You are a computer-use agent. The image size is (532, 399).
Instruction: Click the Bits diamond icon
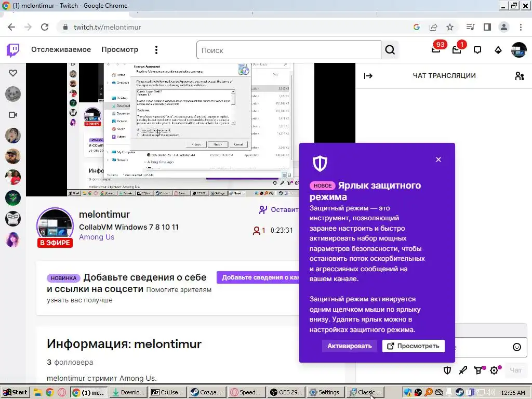point(498,50)
